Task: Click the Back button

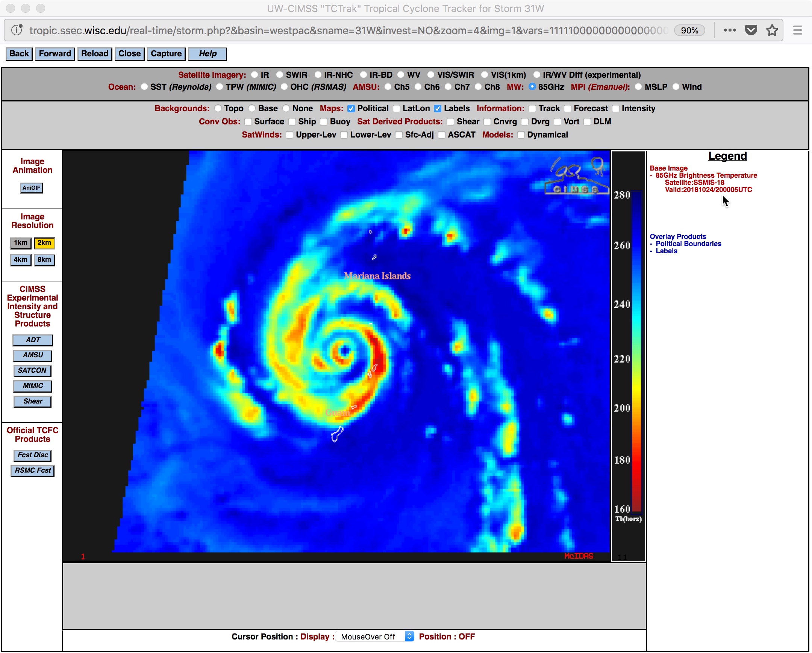Action: pos(19,54)
